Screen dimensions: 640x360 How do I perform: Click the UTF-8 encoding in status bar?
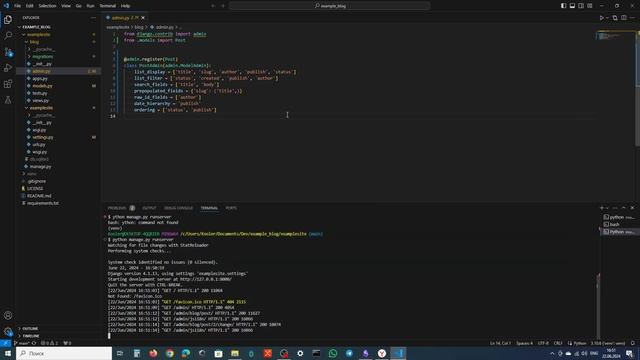[543, 343]
